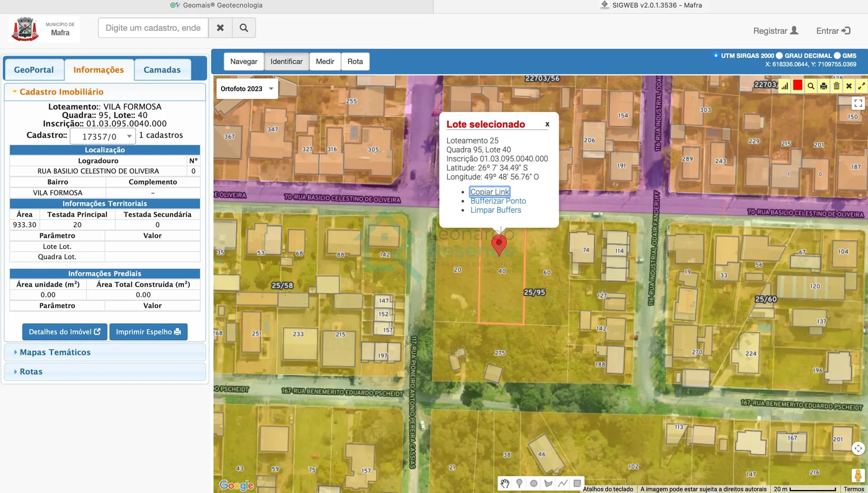
Task: Click the VILA FORMOSA bairro cell
Action: tap(57, 193)
